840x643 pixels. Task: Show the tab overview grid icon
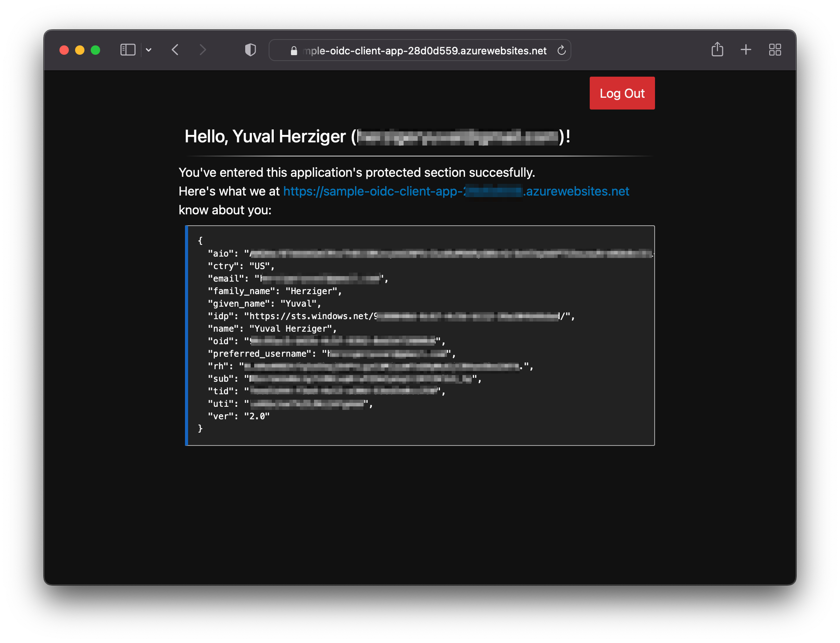pos(775,50)
